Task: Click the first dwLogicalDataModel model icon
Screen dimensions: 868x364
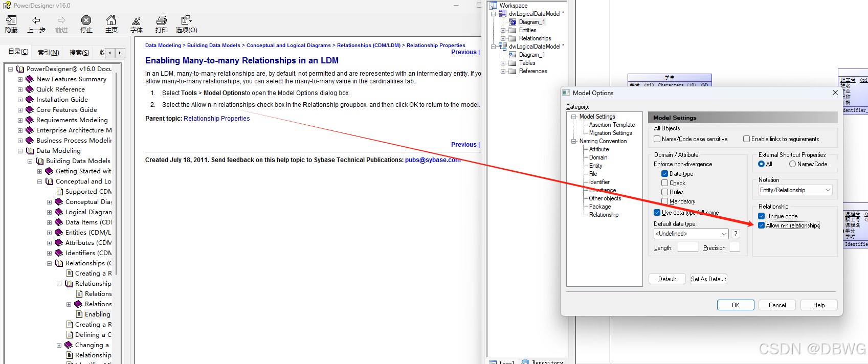Action: click(x=503, y=14)
